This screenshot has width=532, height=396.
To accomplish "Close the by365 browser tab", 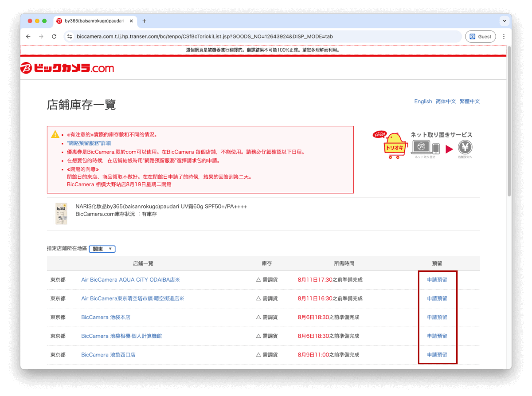I will point(131,21).
